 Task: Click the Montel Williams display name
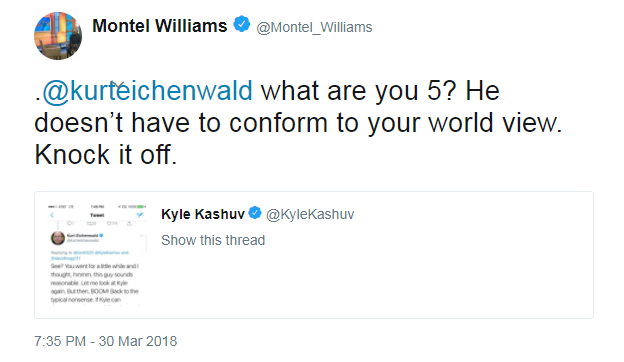(x=160, y=26)
